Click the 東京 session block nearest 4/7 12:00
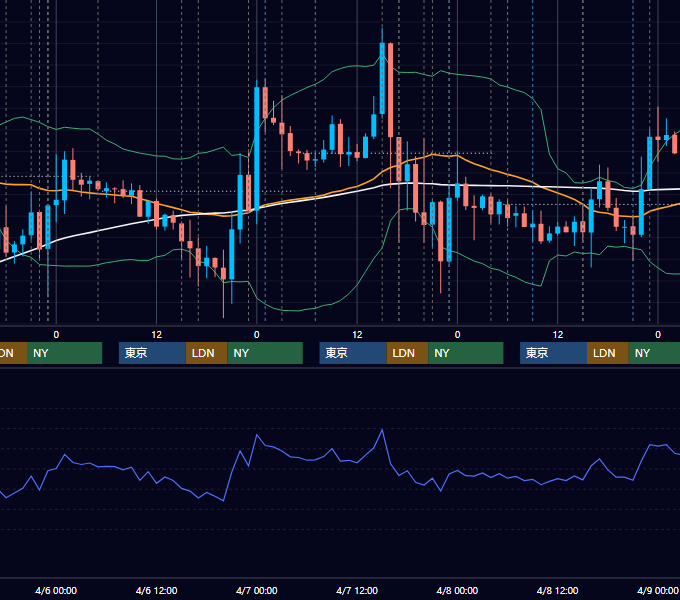The image size is (680, 600). pos(353,353)
